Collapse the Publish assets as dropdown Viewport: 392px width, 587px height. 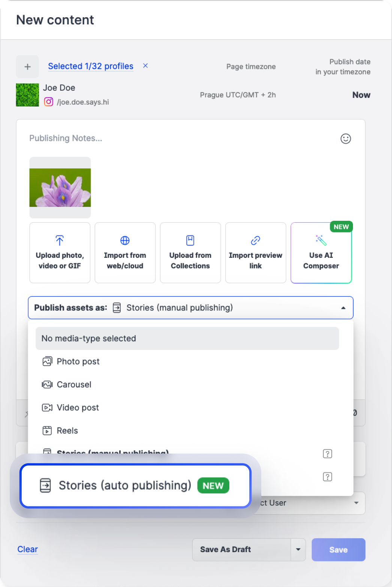(x=343, y=308)
